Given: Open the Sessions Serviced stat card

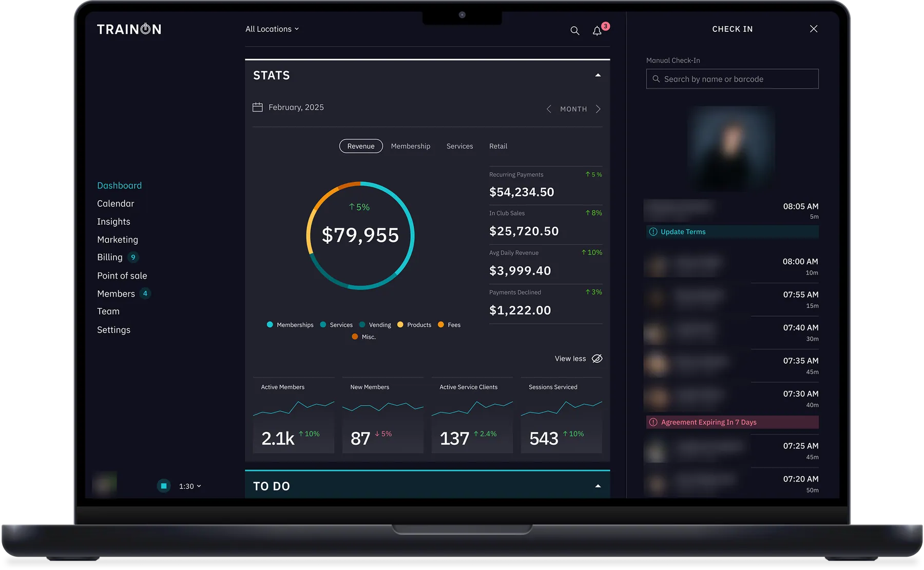Looking at the screenshot, I should coord(562,416).
